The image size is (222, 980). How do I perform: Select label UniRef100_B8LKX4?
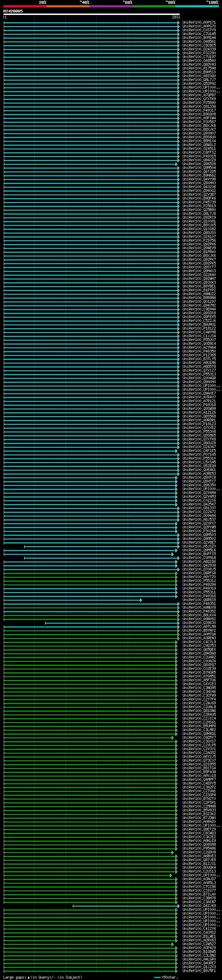(199, 615)
